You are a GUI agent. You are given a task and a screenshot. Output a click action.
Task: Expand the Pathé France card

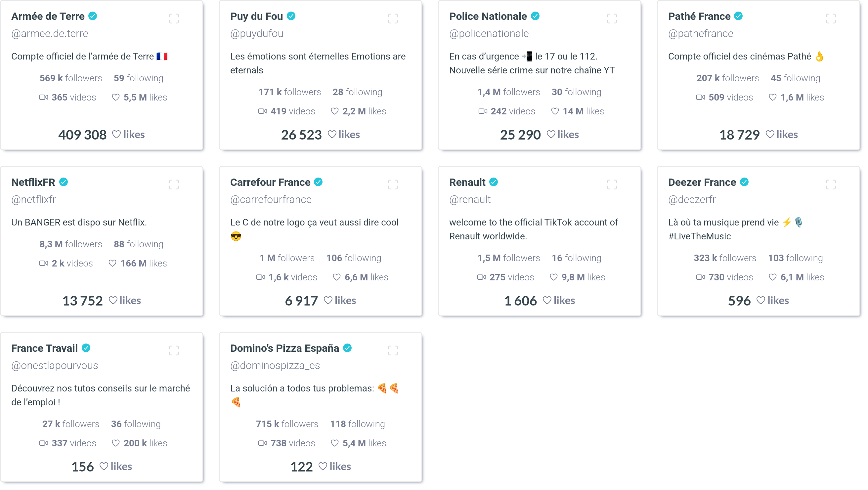831,19
